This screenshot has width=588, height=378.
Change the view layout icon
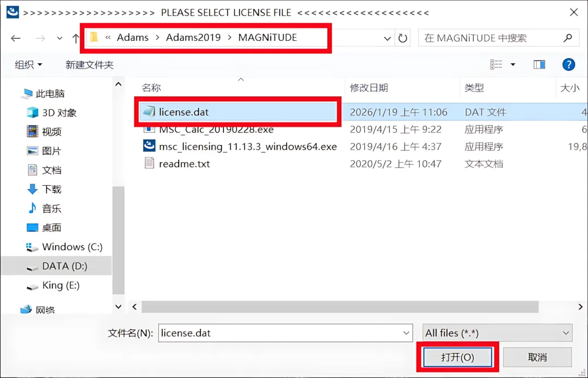point(496,64)
